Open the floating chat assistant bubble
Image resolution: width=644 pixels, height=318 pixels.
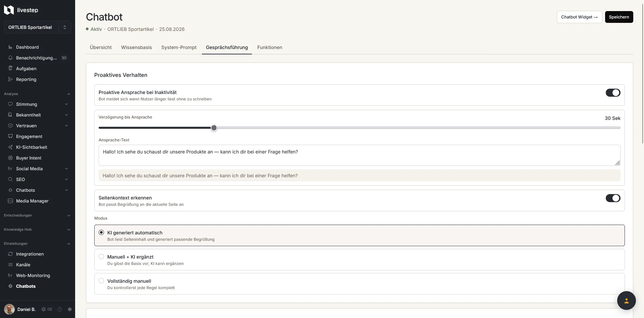pos(626,301)
